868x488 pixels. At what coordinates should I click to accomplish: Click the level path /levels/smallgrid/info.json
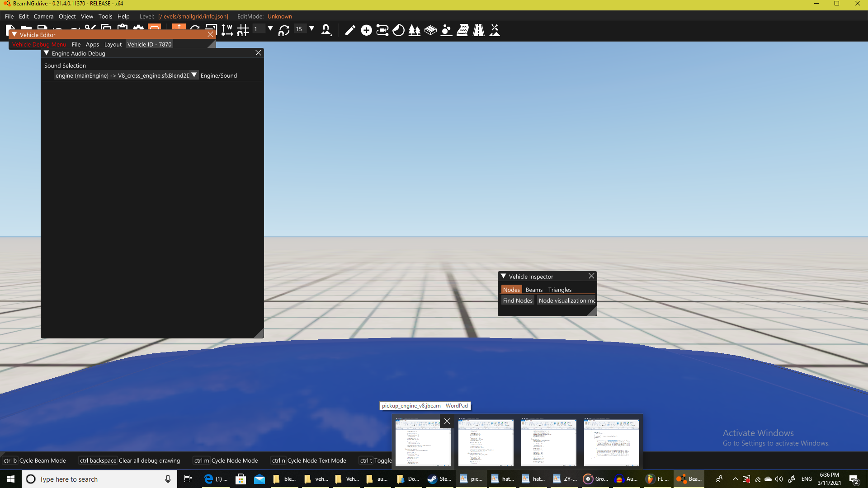(193, 16)
